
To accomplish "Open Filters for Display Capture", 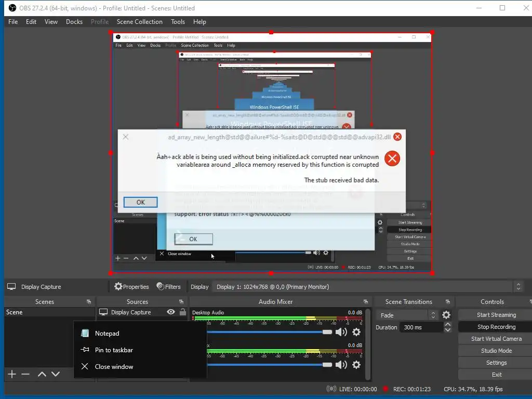I will (x=169, y=287).
